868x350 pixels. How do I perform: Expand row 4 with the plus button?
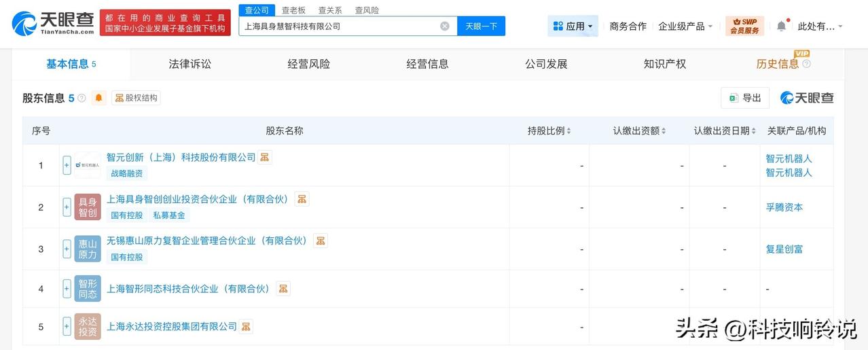click(x=67, y=289)
